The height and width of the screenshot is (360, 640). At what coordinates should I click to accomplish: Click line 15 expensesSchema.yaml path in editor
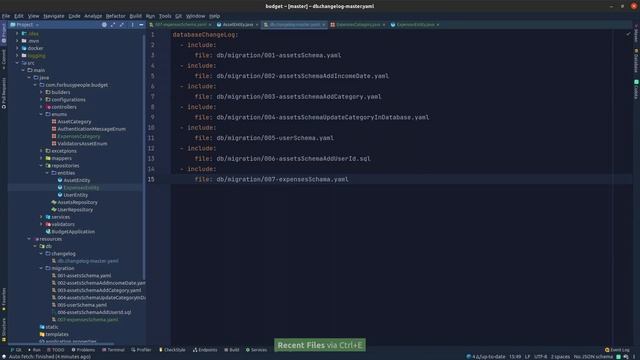[x=282, y=179]
